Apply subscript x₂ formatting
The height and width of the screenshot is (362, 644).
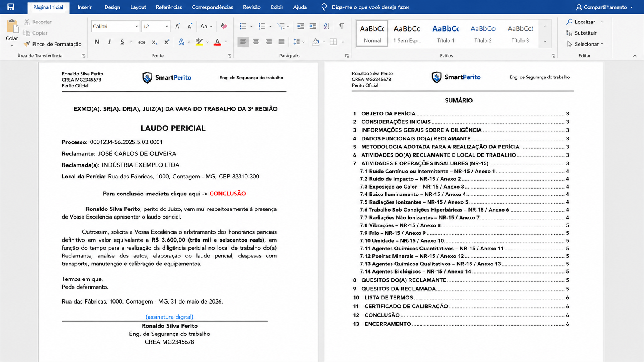[x=154, y=42]
